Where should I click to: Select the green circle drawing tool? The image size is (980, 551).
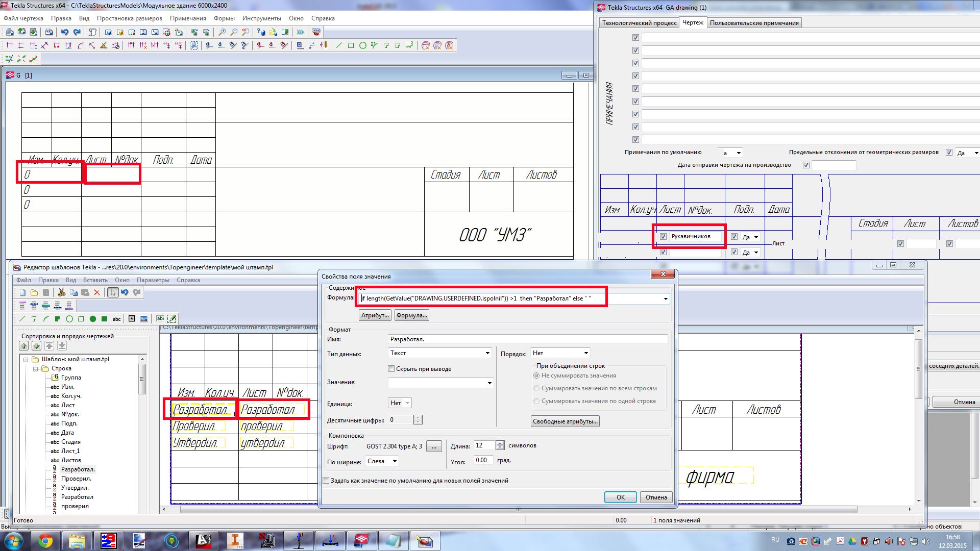(69, 319)
